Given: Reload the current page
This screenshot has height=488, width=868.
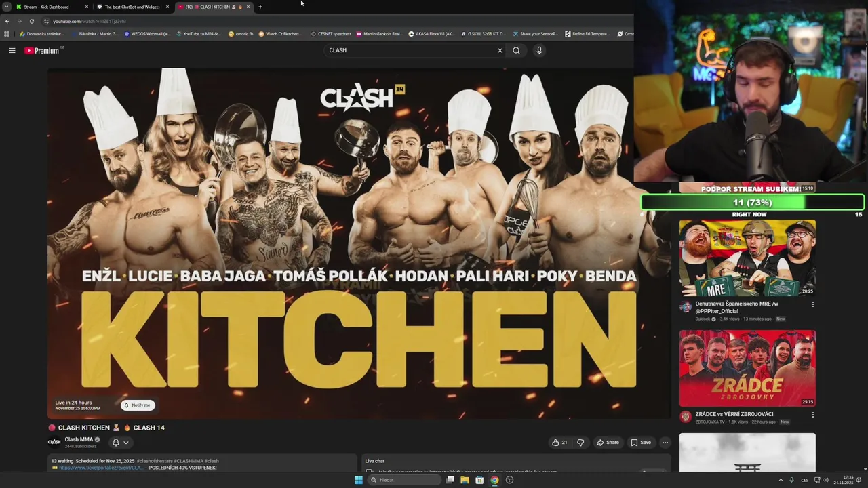Looking at the screenshot, I should click(x=31, y=21).
